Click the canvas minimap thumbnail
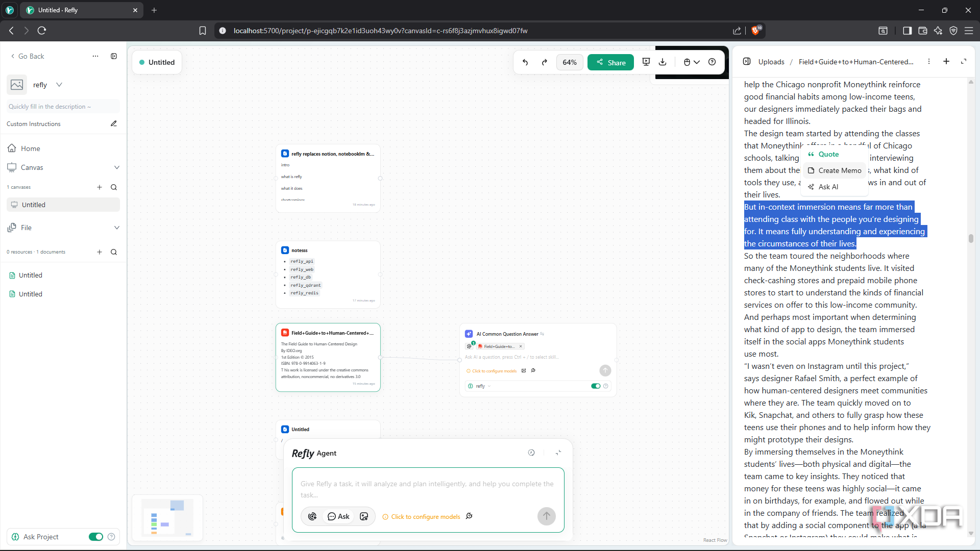The width and height of the screenshot is (980, 551). click(x=167, y=517)
